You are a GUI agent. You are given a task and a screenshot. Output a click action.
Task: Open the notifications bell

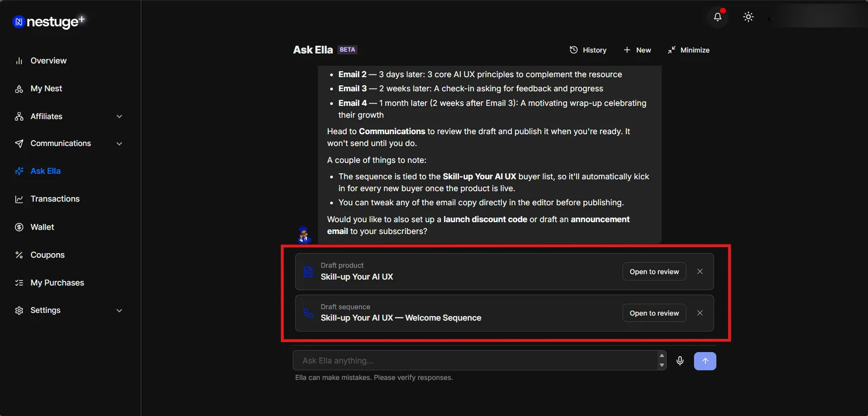(718, 17)
